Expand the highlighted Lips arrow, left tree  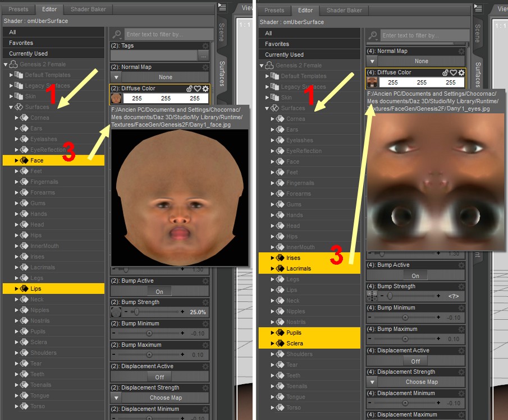click(x=16, y=289)
